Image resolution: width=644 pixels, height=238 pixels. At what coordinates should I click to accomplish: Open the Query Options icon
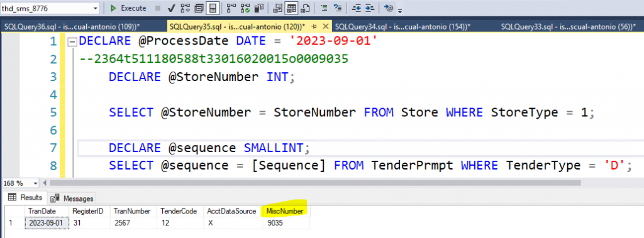199,8
